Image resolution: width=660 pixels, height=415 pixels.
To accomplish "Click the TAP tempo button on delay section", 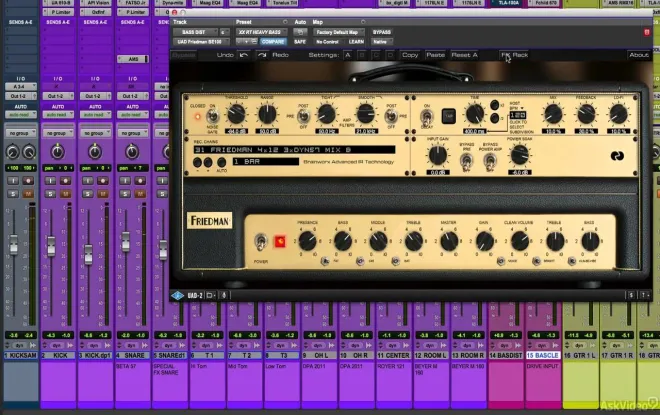I will 448,116.
